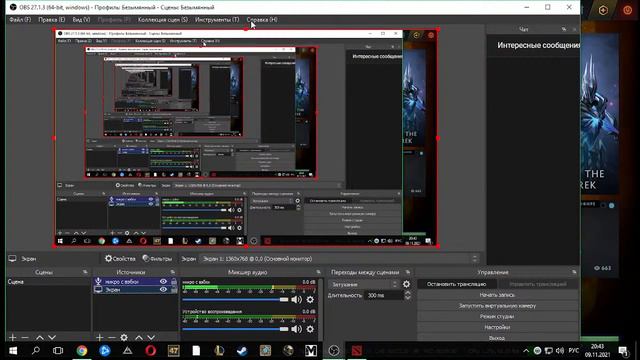Open source settings gear in Источники footer
This screenshot has height=360, width=640.
[x=124, y=338]
